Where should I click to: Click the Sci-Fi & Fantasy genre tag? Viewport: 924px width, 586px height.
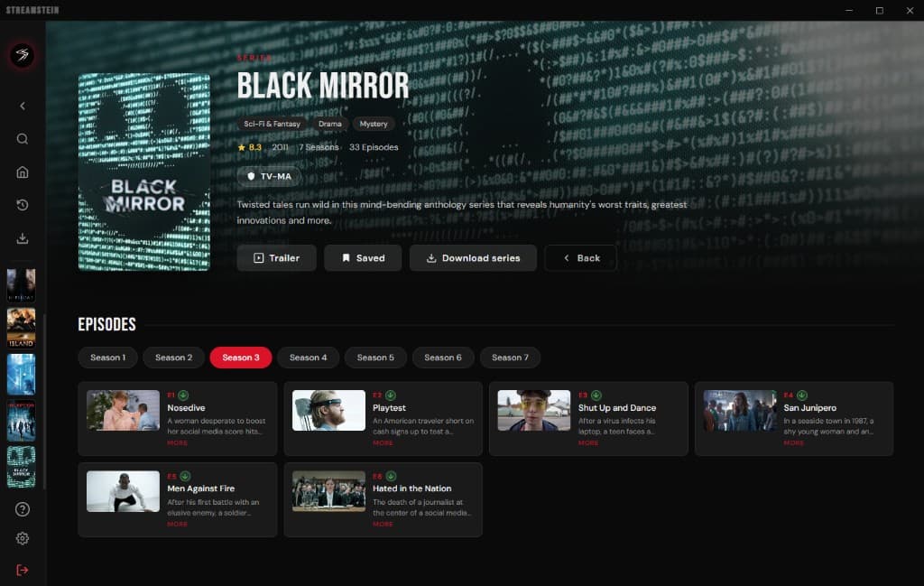pyautogui.click(x=272, y=124)
